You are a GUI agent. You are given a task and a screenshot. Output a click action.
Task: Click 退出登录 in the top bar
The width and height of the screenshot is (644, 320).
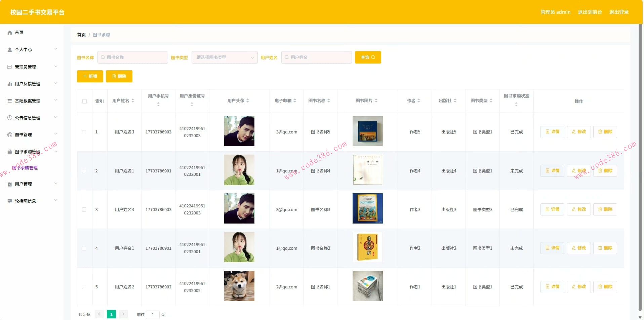coord(619,12)
